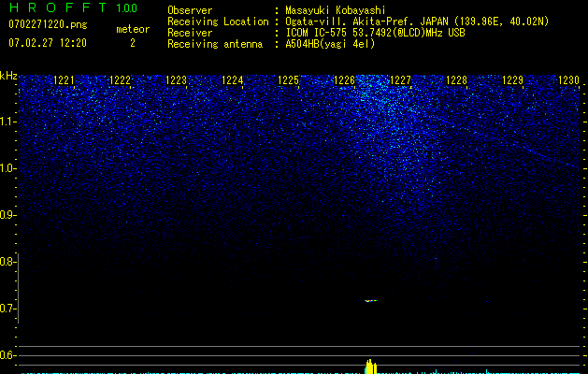Click the 1.1 kHz axis label

click(x=7, y=122)
